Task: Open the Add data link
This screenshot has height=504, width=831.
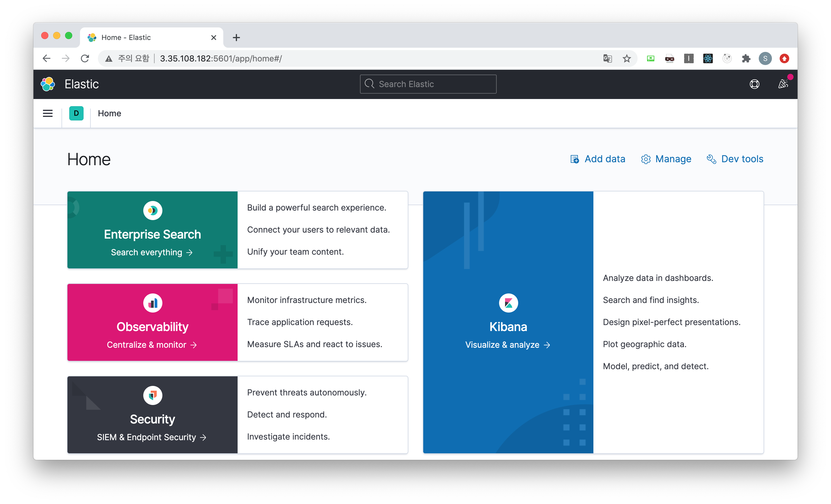Action: click(598, 159)
